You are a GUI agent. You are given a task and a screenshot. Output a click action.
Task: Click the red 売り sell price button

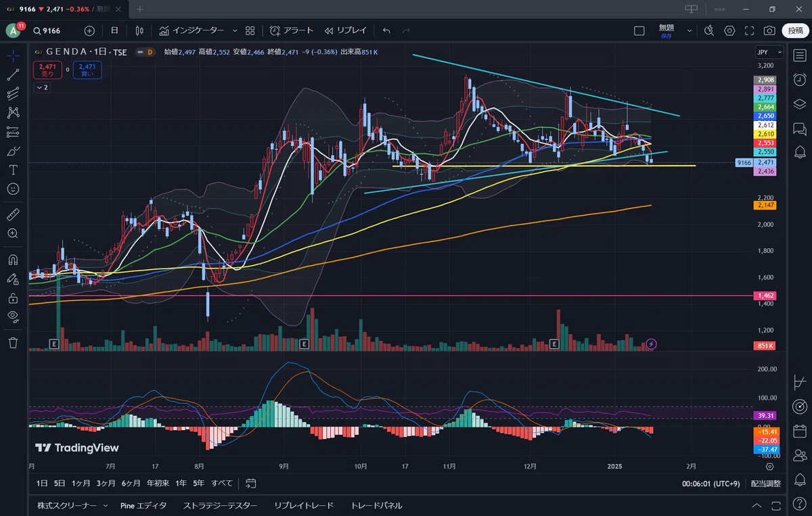click(47, 70)
